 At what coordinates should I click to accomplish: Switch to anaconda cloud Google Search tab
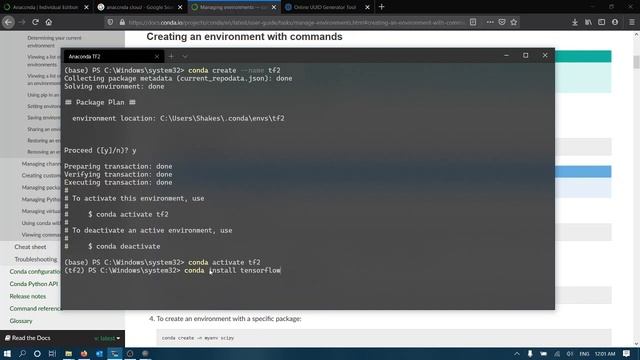coord(140,7)
